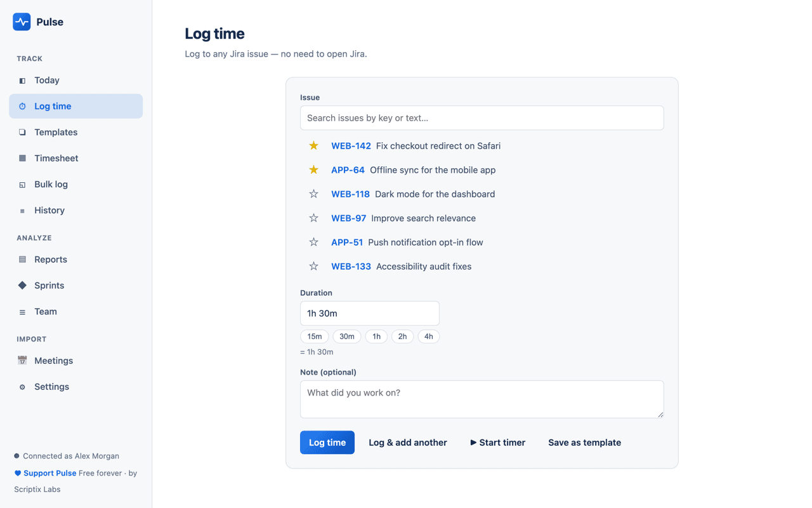Screen dimensions: 812x508
Task: Click the Connected as Alex Morgan status
Action: [67, 456]
